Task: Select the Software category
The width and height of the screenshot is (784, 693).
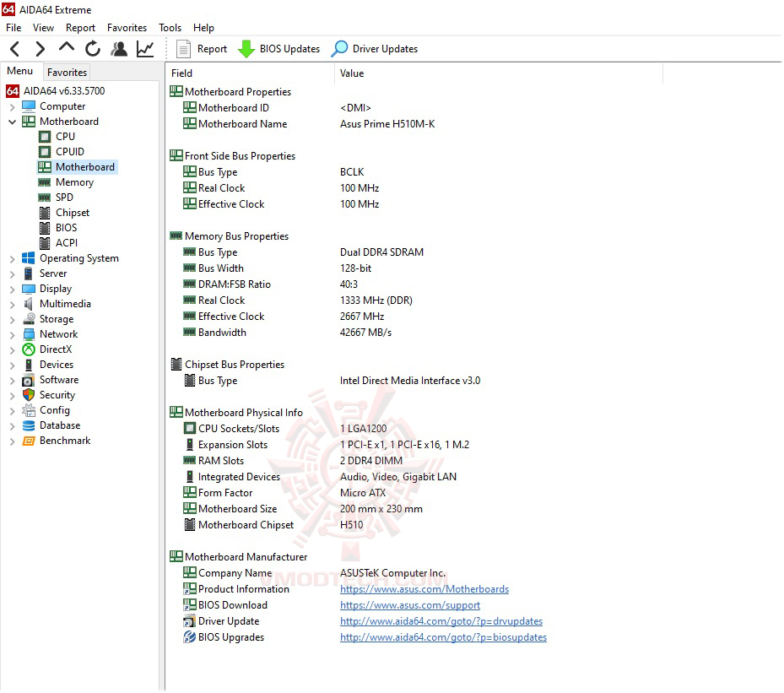Action: (x=51, y=380)
